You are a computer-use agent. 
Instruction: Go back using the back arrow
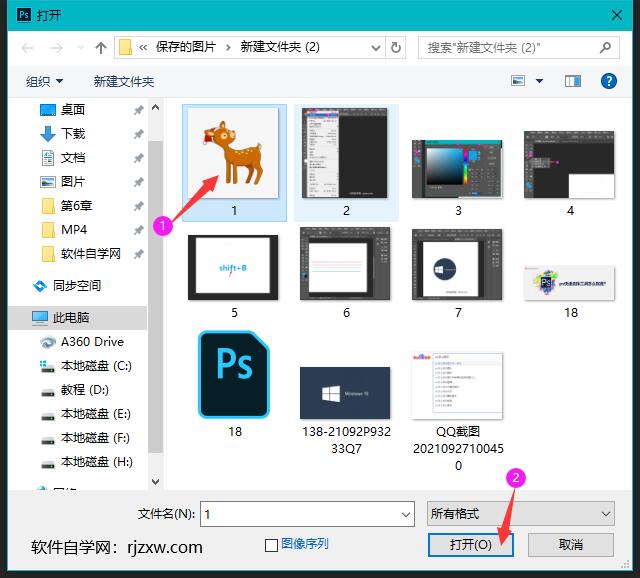pyautogui.click(x=27, y=48)
